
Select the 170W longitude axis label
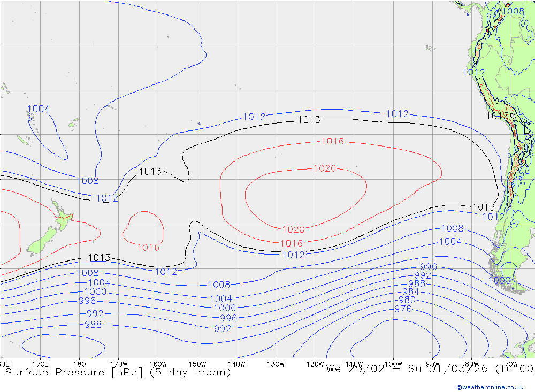click(119, 364)
